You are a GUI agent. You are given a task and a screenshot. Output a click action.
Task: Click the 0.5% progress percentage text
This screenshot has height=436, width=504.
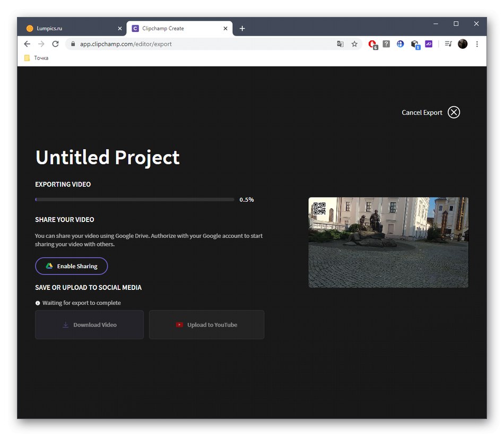[247, 200]
